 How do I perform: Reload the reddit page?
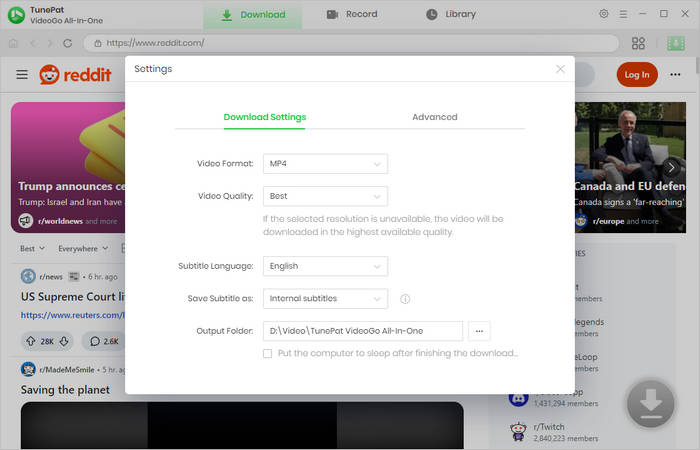pos(67,43)
